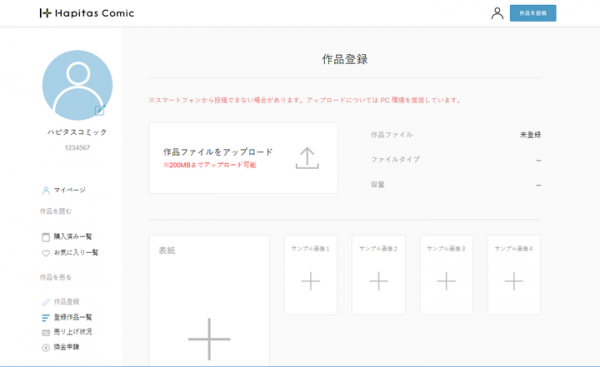
Task: Click the red smartphone upload warning text
Action: [x=305, y=100]
